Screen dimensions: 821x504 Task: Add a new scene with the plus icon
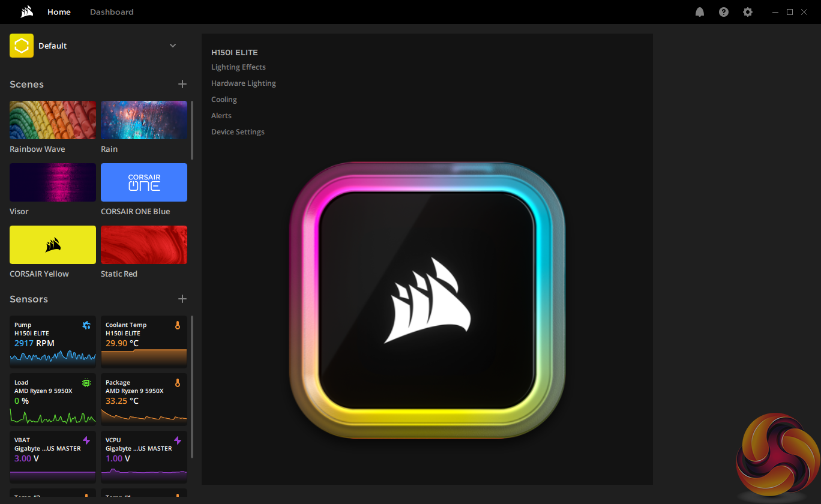[x=182, y=84]
